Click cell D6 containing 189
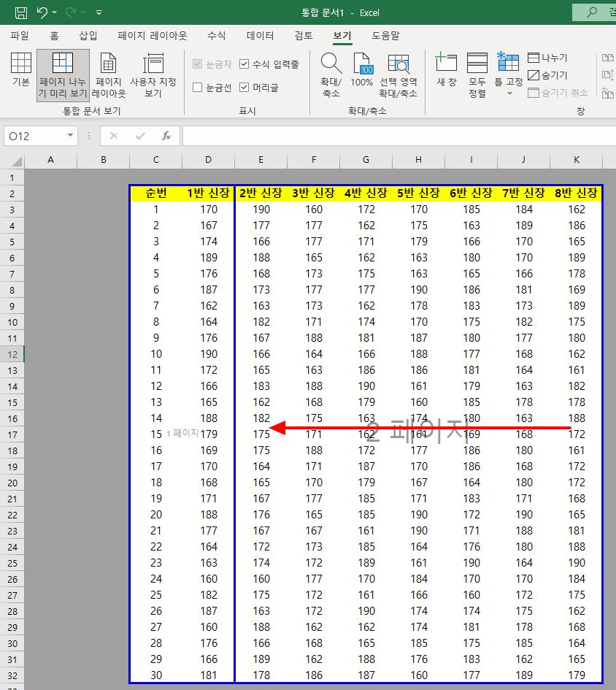 tap(209, 258)
